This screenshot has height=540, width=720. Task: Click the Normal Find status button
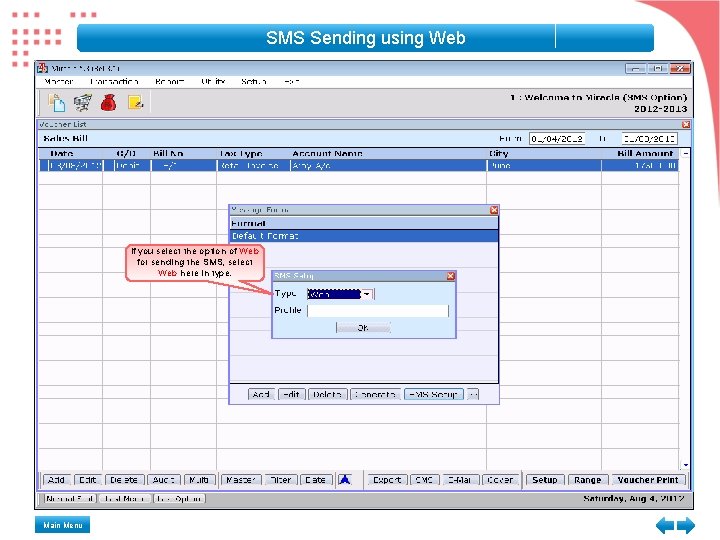(x=70, y=499)
